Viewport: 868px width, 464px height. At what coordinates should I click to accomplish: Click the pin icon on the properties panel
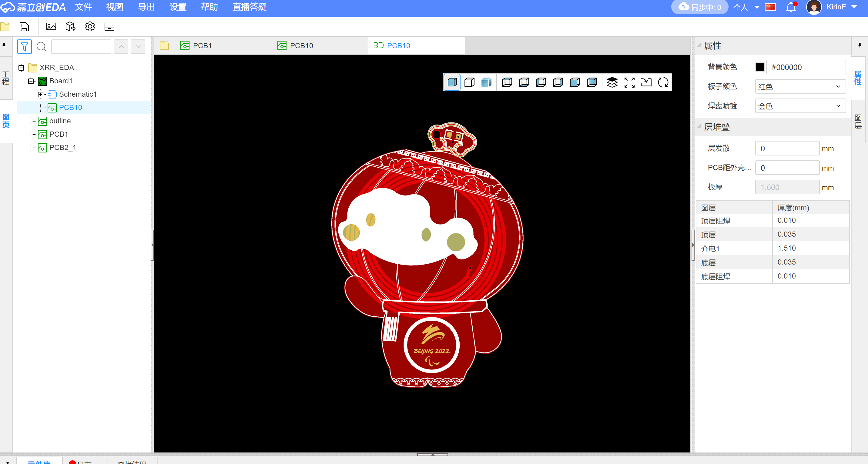[x=860, y=45]
